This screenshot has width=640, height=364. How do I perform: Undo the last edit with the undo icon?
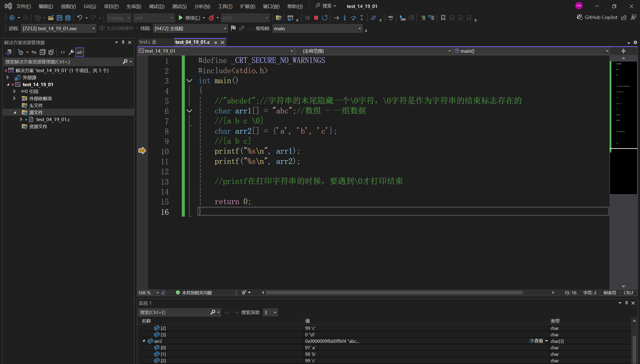(80, 18)
